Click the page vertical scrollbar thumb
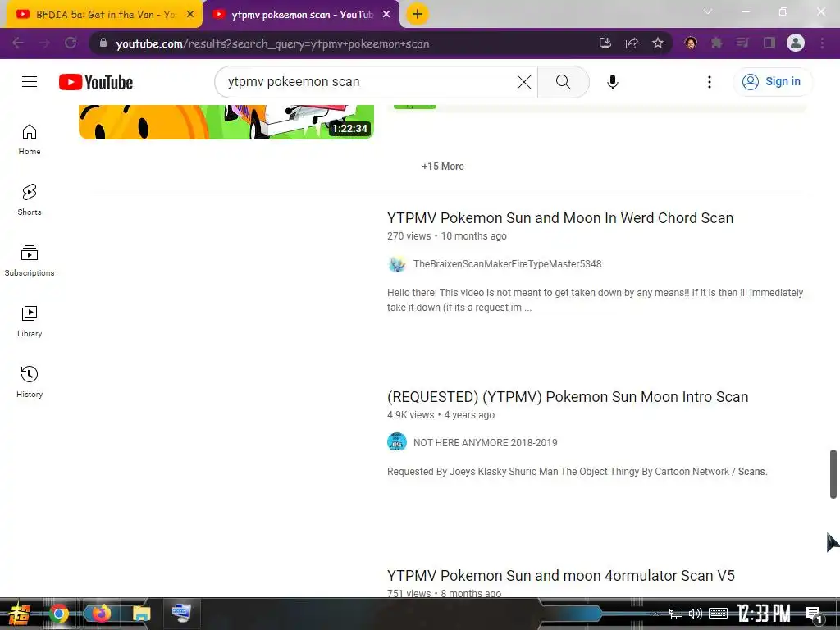The height and width of the screenshot is (630, 840). point(833,474)
